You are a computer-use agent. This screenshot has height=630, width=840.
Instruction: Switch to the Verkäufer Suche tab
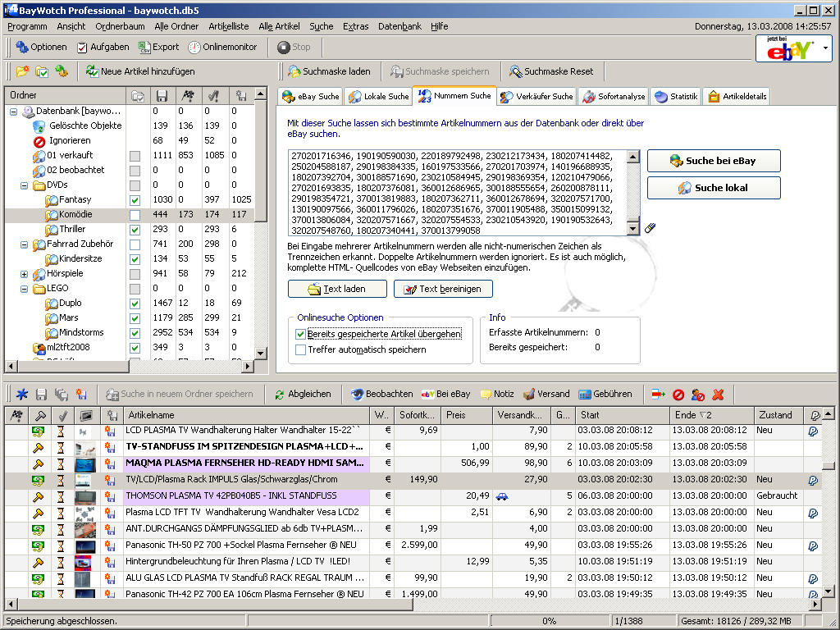536,97
